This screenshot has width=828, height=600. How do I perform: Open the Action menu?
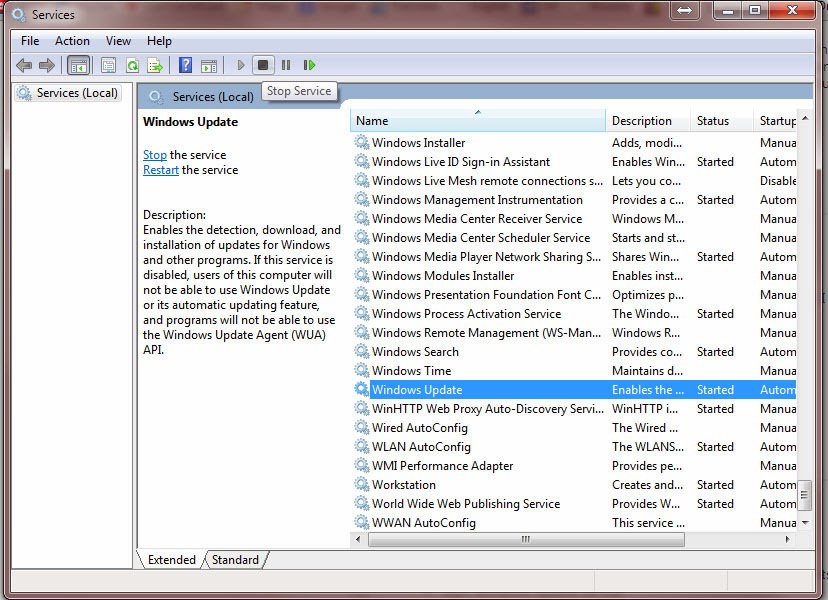pyautogui.click(x=72, y=41)
